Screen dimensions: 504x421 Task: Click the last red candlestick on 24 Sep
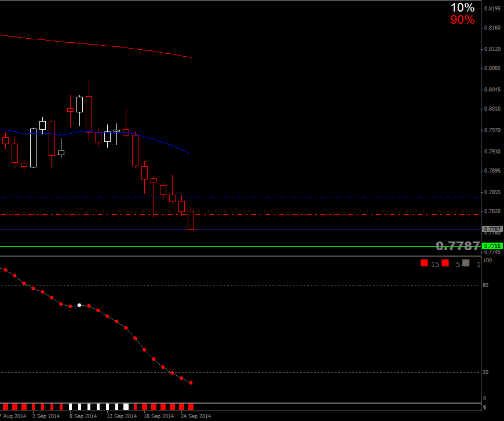[191, 220]
